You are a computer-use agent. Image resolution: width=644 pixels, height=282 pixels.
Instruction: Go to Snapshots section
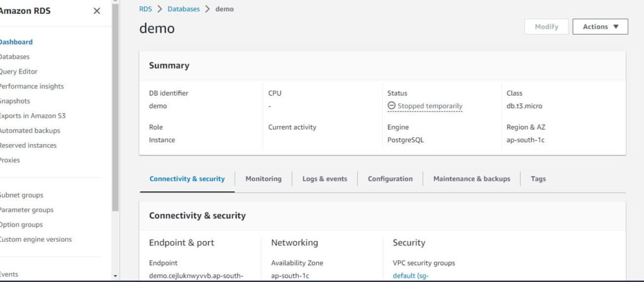pyautogui.click(x=15, y=101)
